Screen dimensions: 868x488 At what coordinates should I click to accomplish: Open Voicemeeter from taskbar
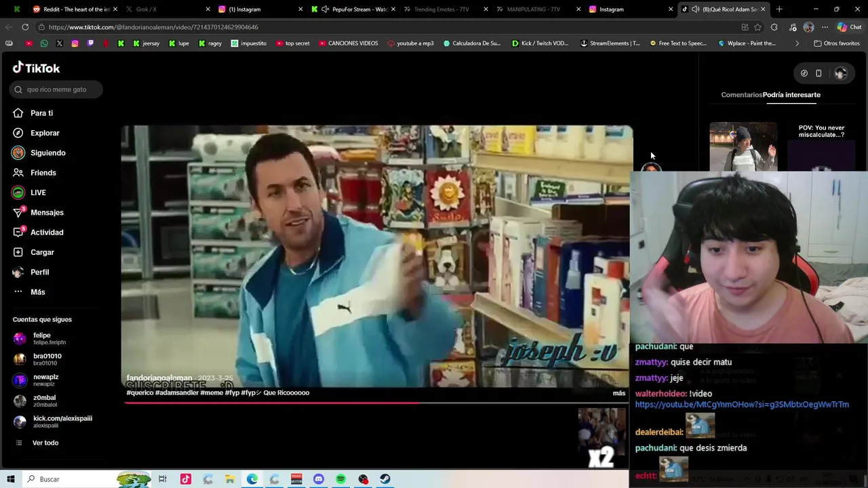[296, 479]
